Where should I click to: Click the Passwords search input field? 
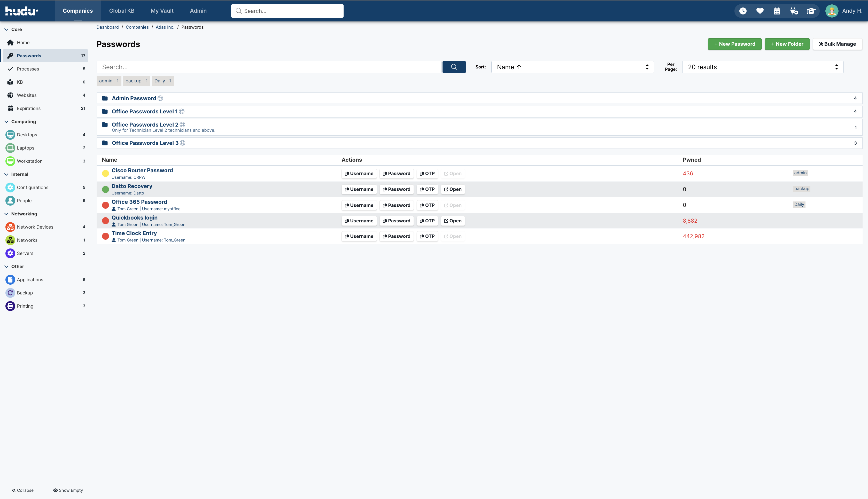click(269, 67)
